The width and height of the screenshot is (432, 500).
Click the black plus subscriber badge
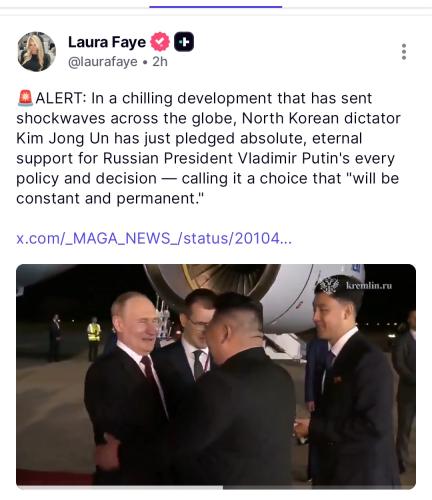pos(184,42)
